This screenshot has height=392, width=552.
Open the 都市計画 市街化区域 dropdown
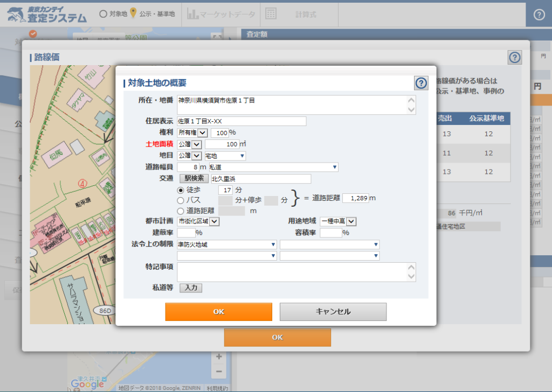tap(198, 221)
